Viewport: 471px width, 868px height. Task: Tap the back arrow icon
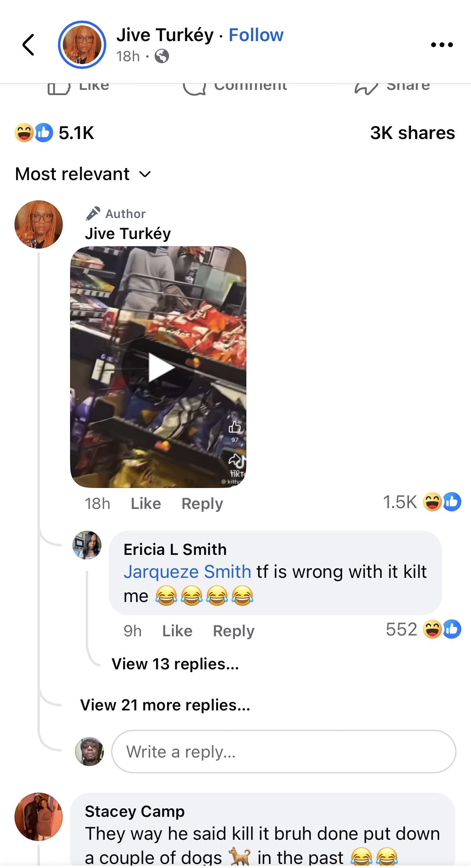(28, 45)
